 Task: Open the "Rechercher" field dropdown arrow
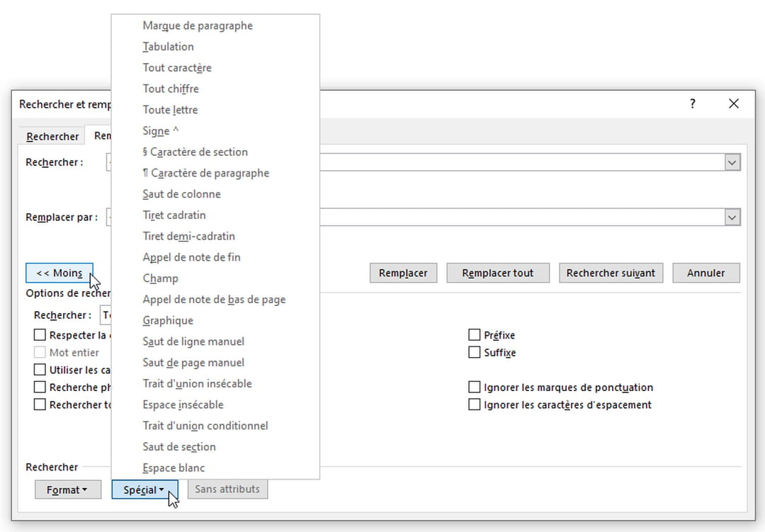coord(733,162)
